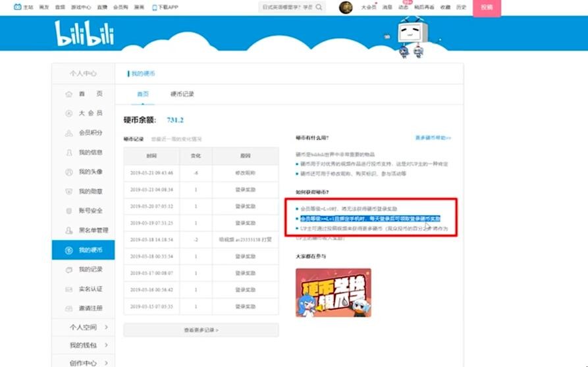
Task: Click the bilibili logo in the banner
Action: click(x=84, y=34)
